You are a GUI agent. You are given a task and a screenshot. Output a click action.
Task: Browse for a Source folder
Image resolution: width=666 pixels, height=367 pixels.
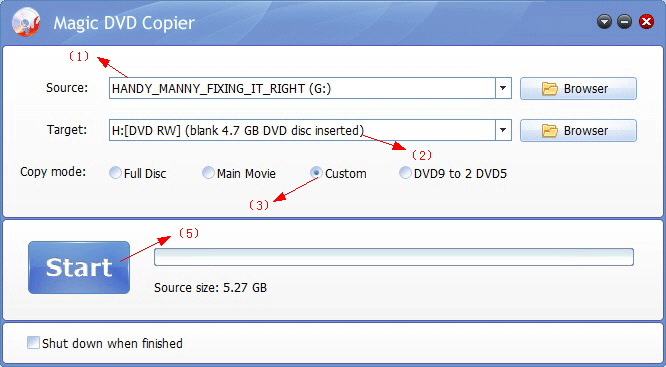click(578, 88)
